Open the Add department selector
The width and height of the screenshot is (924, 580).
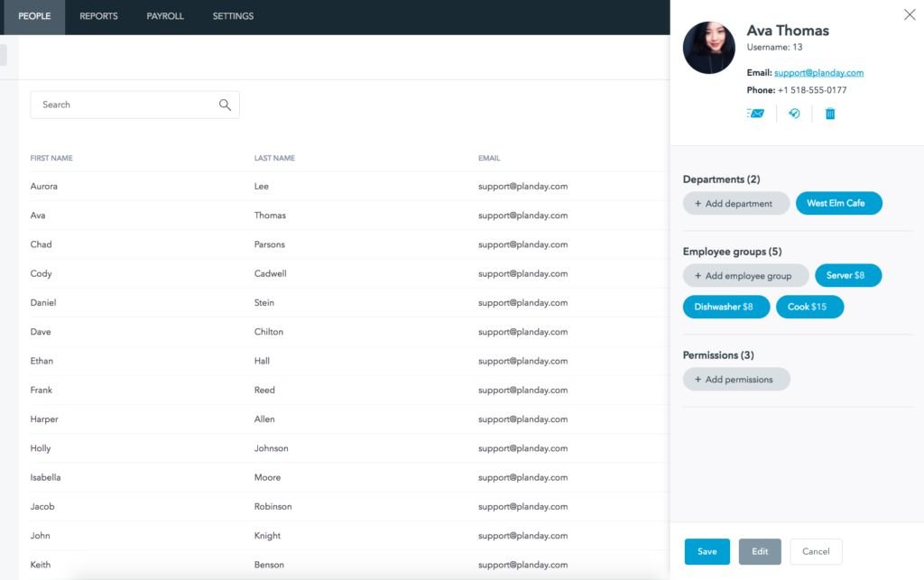(x=735, y=204)
